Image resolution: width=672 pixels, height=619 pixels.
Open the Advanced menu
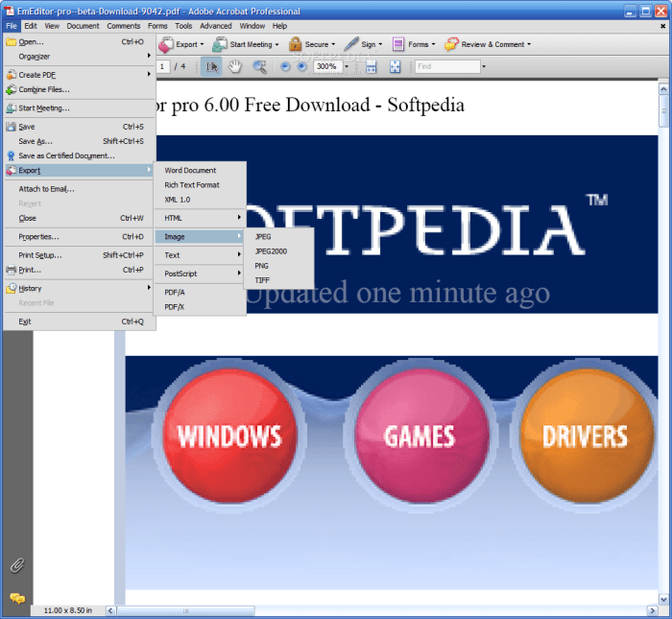pos(216,26)
